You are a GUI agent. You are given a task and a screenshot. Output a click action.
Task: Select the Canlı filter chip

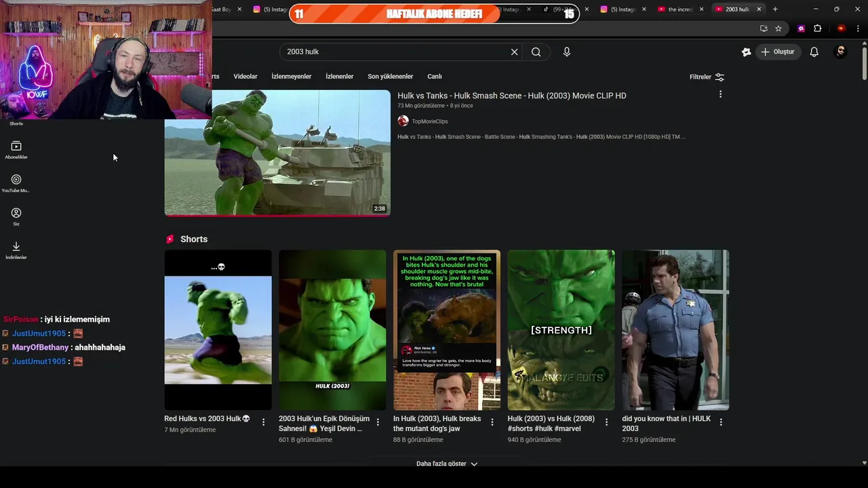tap(435, 77)
